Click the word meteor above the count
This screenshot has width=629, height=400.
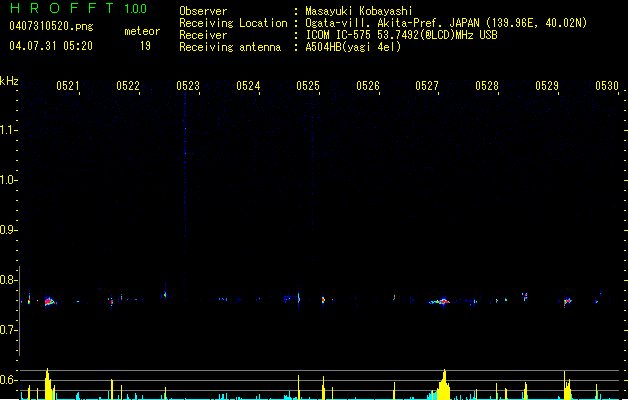coord(142,31)
